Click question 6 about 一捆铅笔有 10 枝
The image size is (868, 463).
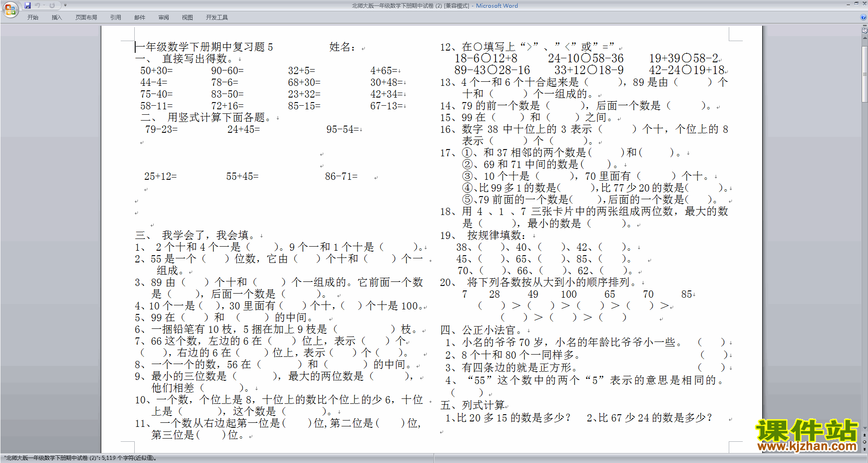[x=275, y=329]
